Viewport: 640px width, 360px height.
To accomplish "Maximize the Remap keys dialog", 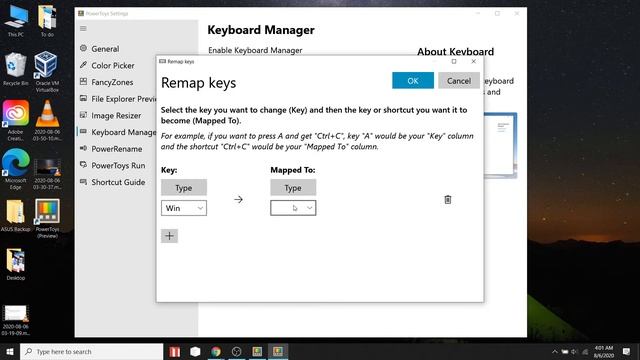I will (x=454, y=62).
